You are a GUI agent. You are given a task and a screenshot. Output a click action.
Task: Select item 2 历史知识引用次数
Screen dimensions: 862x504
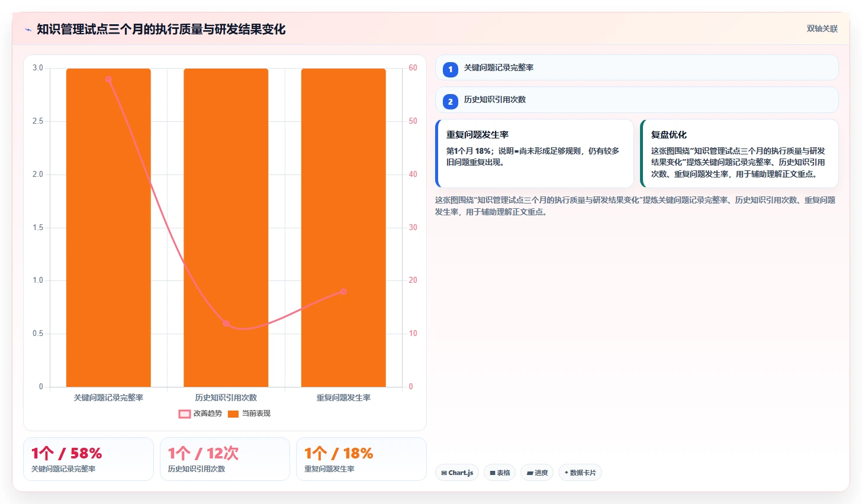point(637,100)
